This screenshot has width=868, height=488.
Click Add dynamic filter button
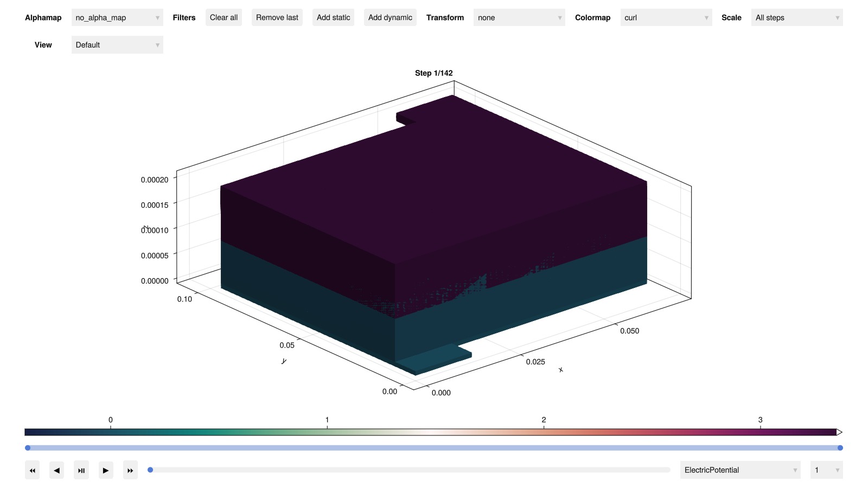(x=390, y=17)
